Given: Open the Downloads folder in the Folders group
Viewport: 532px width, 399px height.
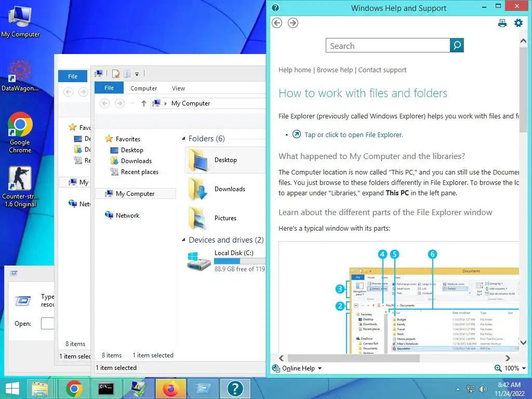Looking at the screenshot, I should coord(226,189).
